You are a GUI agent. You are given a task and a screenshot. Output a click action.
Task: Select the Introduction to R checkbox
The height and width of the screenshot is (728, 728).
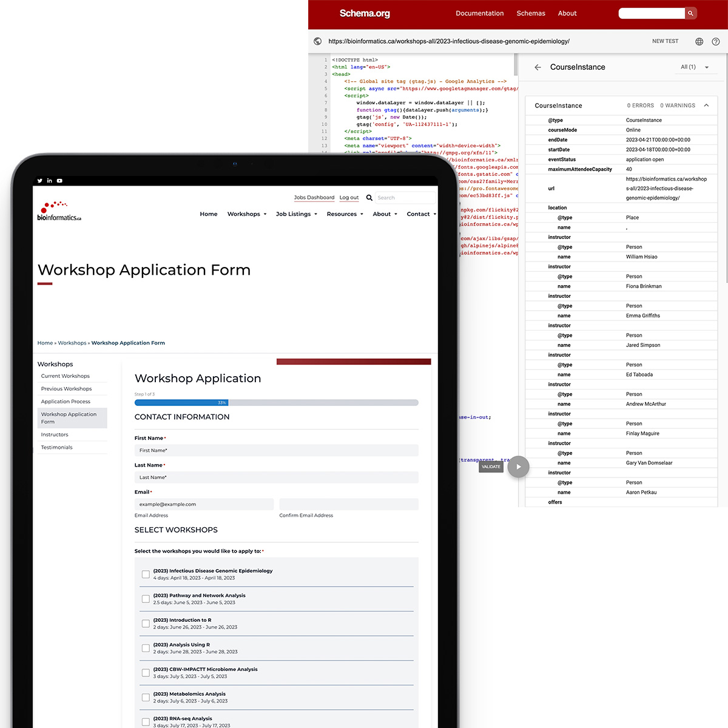tap(146, 624)
